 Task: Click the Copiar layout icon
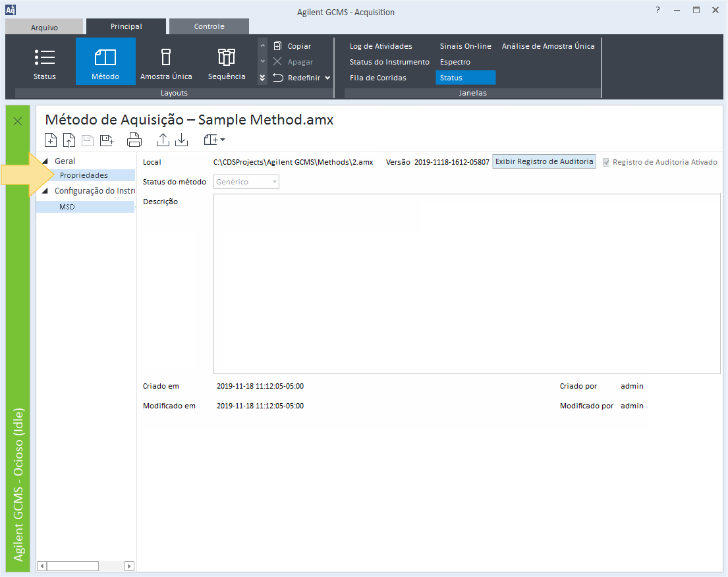click(277, 46)
